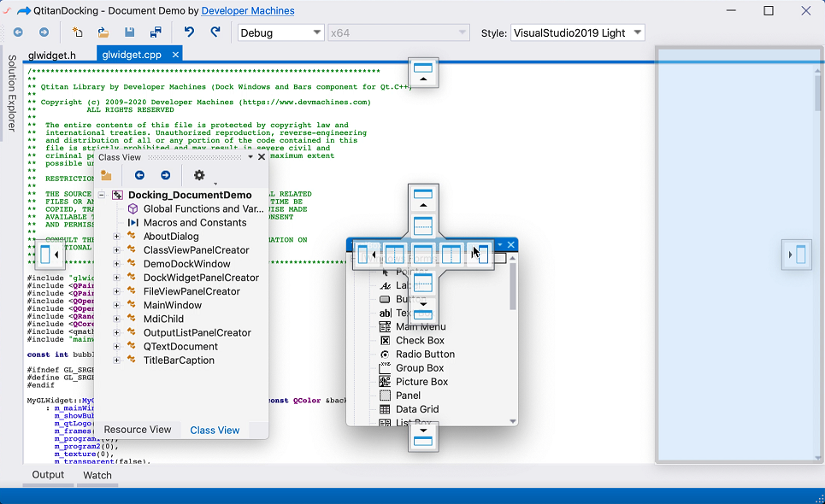Choose the split-bottom dock marker below the center marker

[x=423, y=284]
